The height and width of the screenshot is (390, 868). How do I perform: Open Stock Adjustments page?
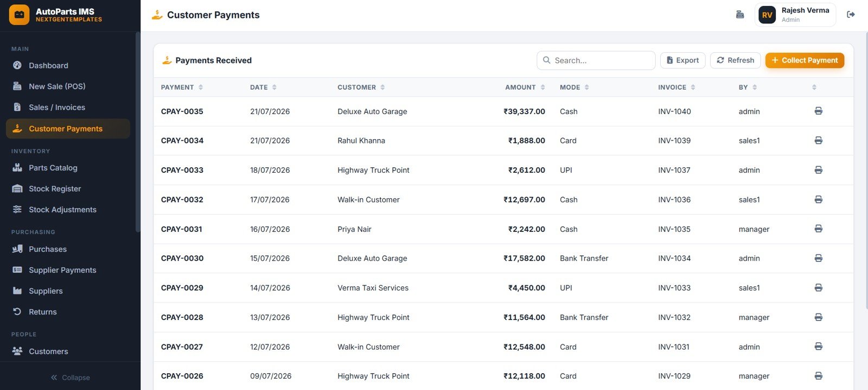pos(68,210)
